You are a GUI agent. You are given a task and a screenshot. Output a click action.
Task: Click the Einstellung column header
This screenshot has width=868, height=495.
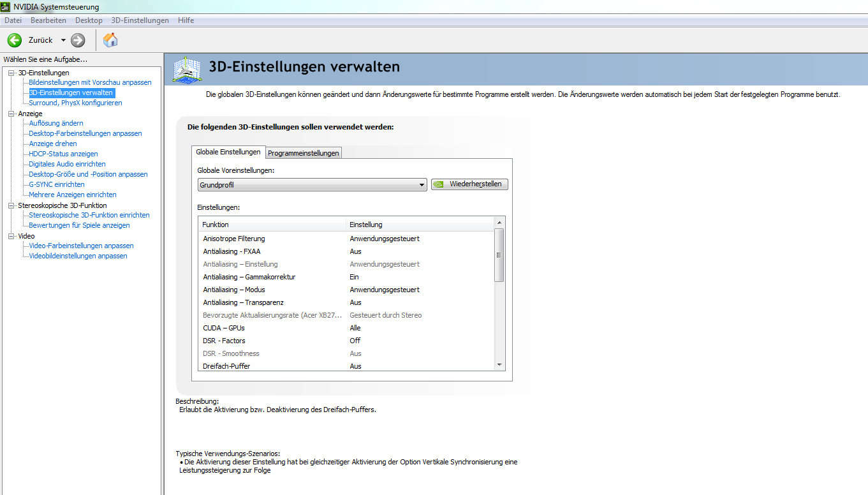click(x=420, y=225)
